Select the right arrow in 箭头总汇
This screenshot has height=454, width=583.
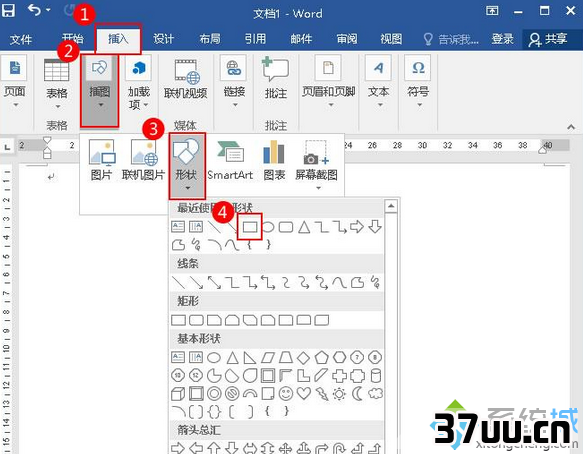(178, 448)
